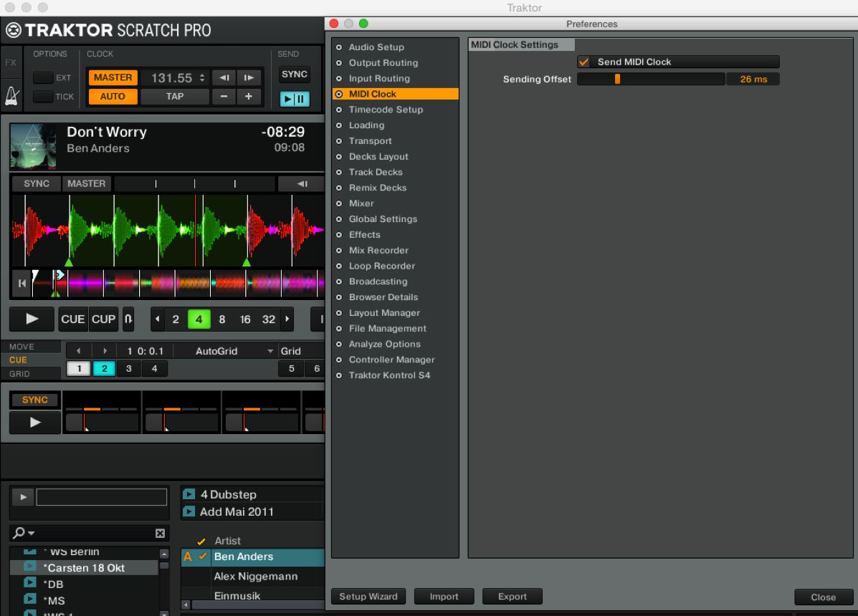The image size is (858, 616).
Task: Toggle the TICK option
Action: click(43, 97)
